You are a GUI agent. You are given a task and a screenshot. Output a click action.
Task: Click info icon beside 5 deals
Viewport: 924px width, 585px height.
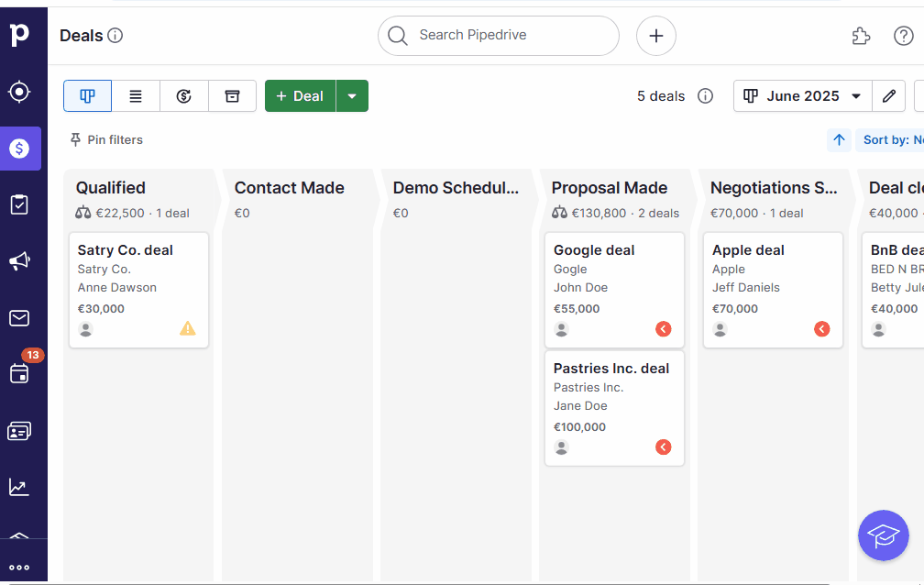click(706, 95)
